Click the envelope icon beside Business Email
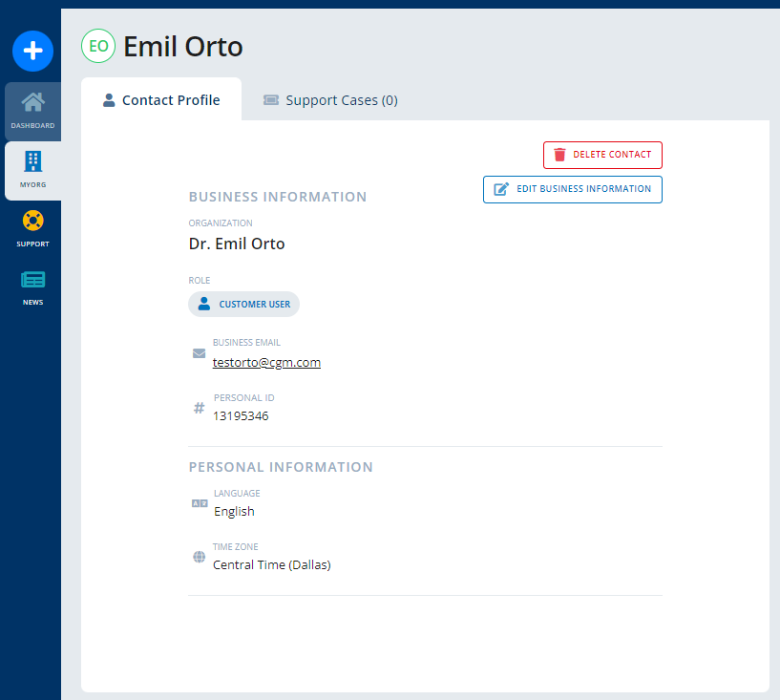 tap(198, 352)
